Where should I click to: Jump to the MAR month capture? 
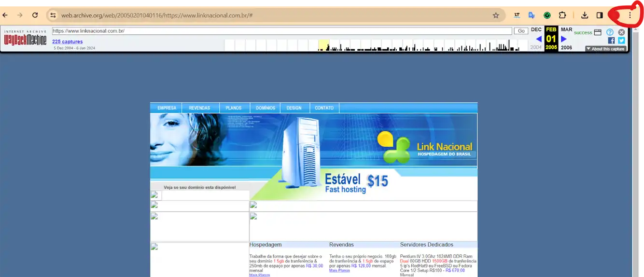tap(566, 29)
